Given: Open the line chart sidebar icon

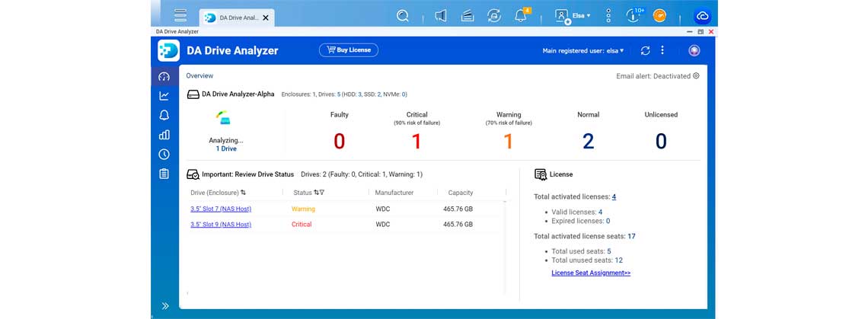Looking at the screenshot, I should coord(164,96).
